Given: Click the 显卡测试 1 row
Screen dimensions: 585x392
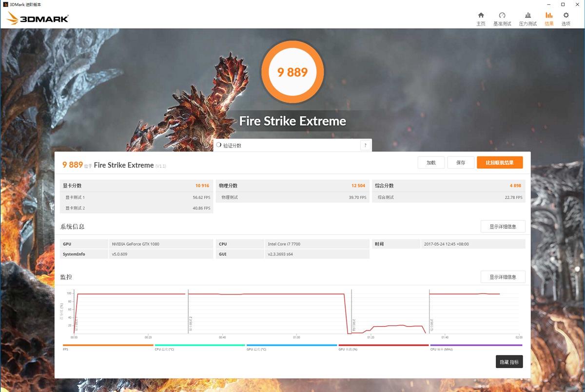Looking at the screenshot, I should click(136, 197).
